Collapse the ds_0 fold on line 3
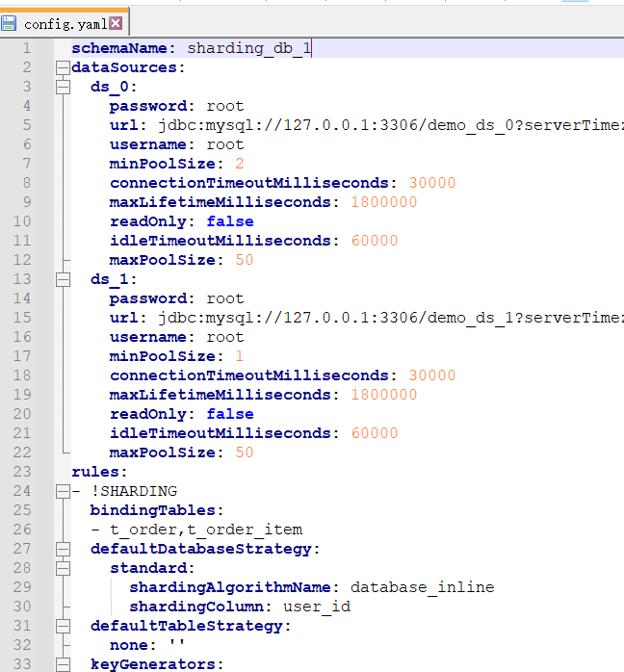 point(63,87)
